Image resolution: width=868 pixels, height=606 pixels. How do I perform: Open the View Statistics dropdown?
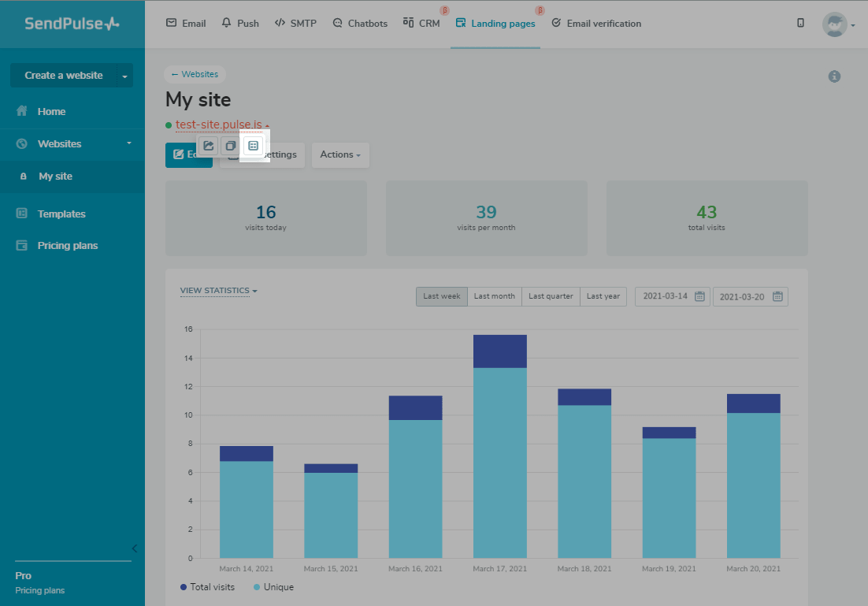click(x=218, y=291)
